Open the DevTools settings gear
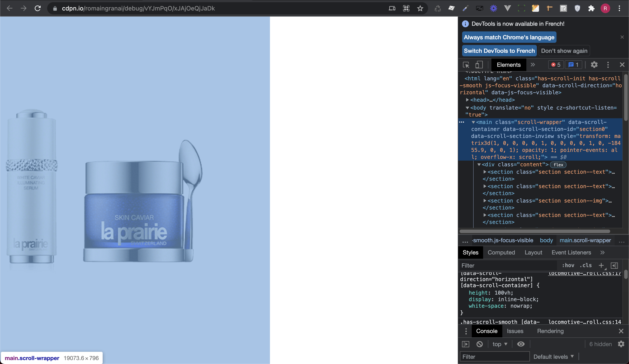This screenshot has height=364, width=629. (594, 65)
